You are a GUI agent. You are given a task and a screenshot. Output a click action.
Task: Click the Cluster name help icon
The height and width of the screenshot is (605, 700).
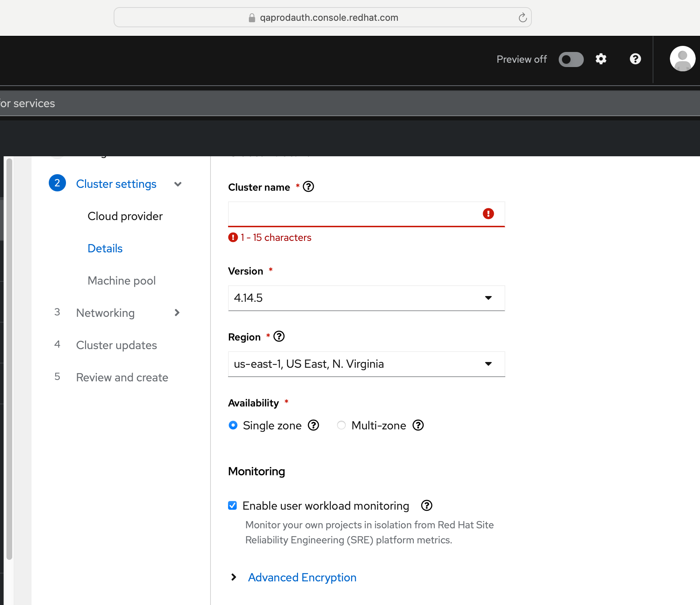[308, 187]
